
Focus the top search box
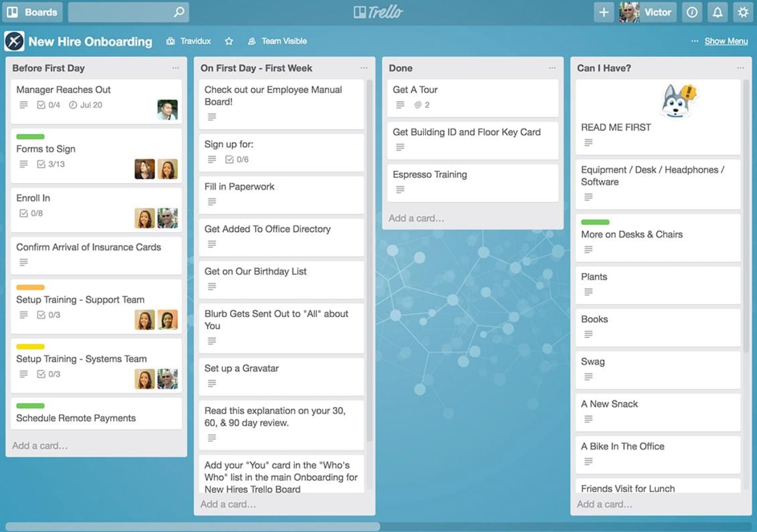coord(128,12)
